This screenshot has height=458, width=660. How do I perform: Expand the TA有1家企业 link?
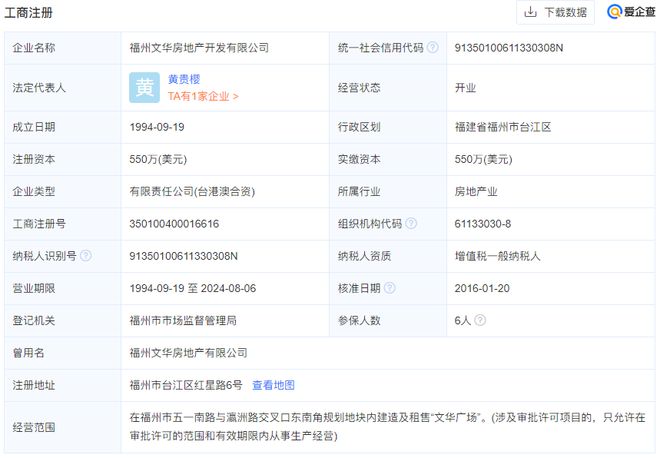(x=203, y=97)
